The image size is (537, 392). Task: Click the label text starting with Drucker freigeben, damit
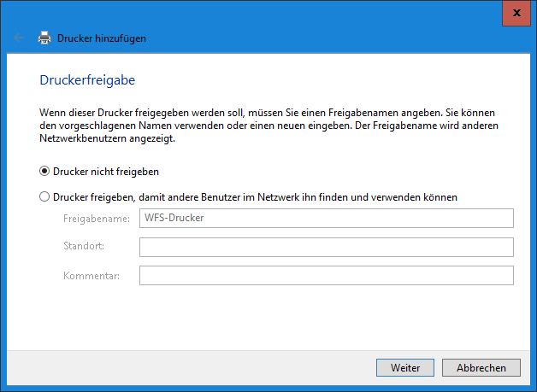255,196
